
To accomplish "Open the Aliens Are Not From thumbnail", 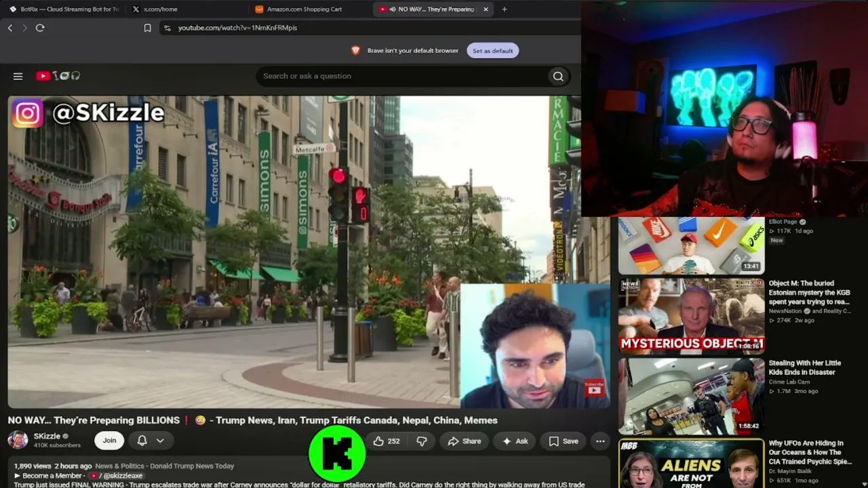I will click(691, 464).
